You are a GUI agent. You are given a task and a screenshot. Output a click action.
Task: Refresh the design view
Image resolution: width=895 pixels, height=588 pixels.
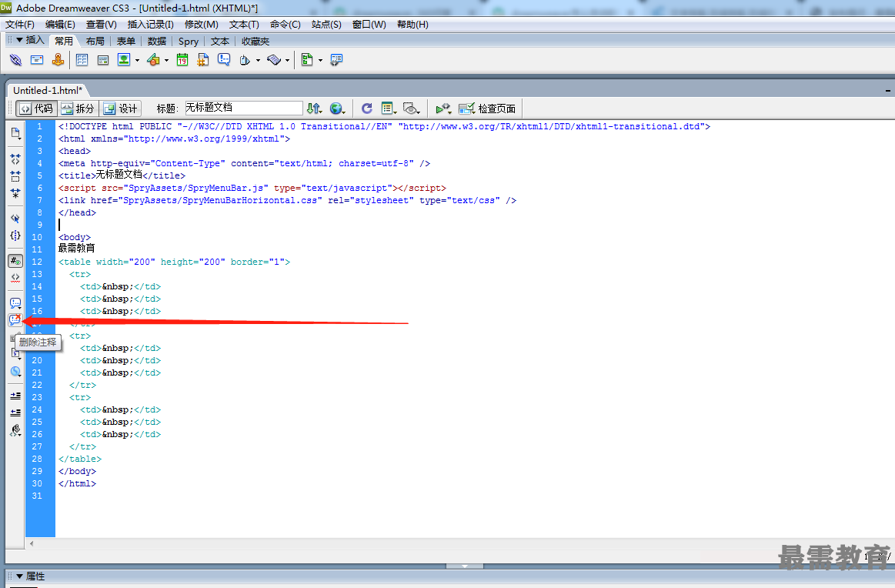point(366,109)
